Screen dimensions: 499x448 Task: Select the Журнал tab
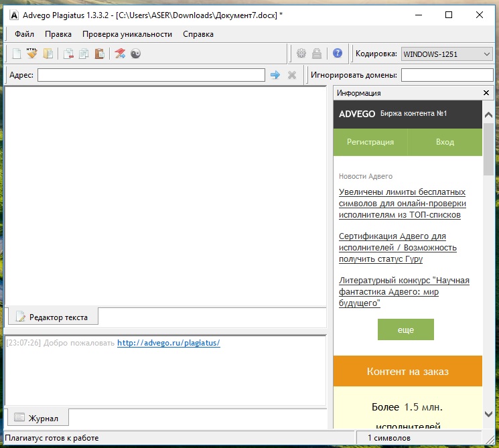38,418
